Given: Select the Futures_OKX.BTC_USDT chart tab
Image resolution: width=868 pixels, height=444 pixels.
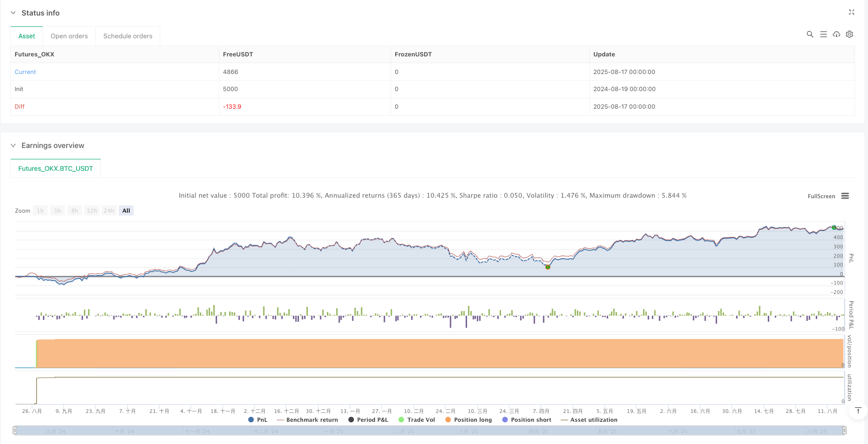Looking at the screenshot, I should (55, 169).
